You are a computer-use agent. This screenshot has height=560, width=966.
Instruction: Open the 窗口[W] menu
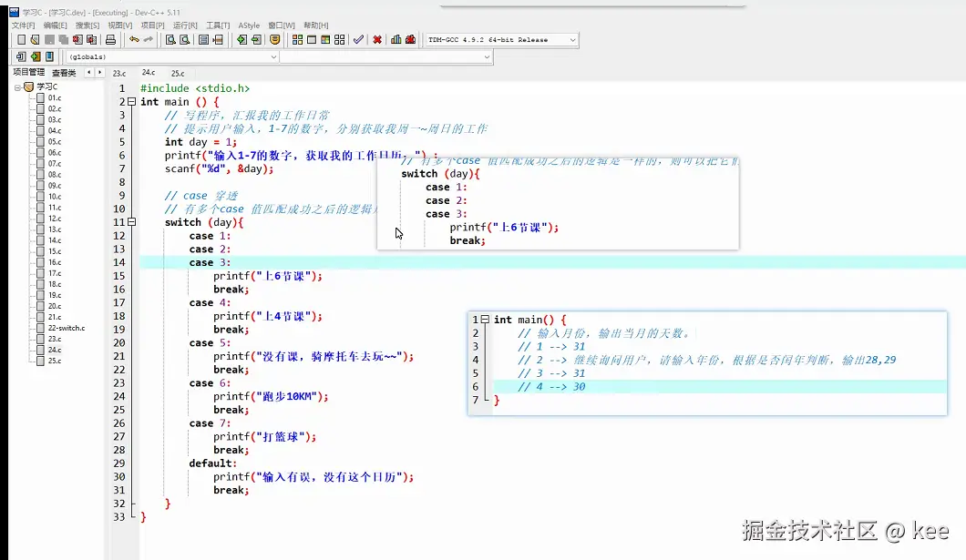pyautogui.click(x=282, y=25)
